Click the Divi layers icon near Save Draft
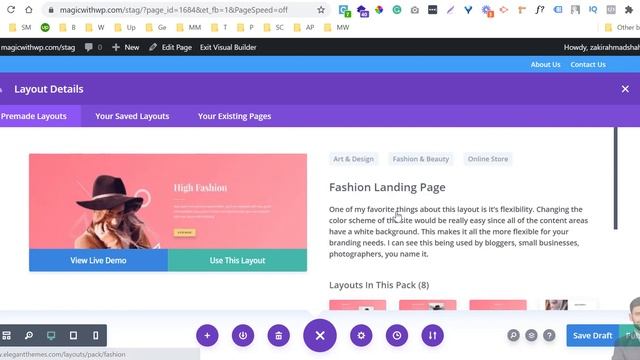This screenshot has width=640, height=360. tap(531, 336)
